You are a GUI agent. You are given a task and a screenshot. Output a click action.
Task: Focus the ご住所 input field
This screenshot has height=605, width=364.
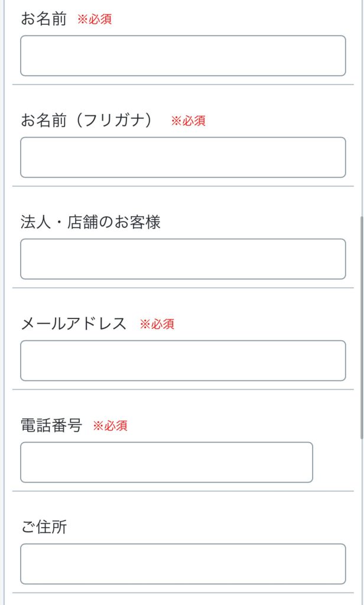click(183, 564)
